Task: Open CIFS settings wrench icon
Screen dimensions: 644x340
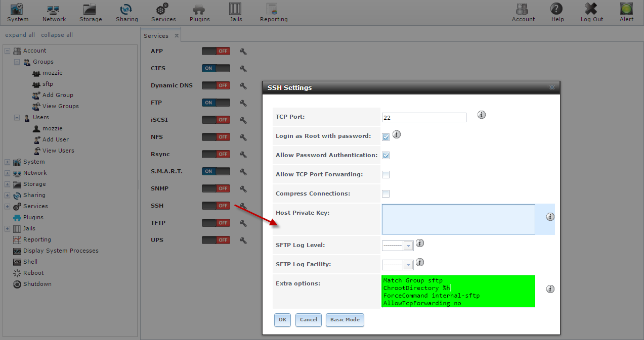Action: coord(243,68)
